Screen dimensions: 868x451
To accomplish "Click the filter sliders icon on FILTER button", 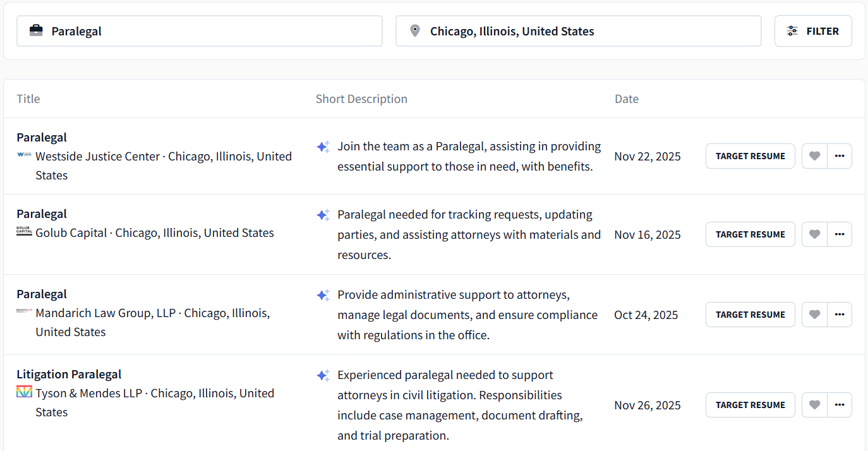I will pyautogui.click(x=792, y=30).
